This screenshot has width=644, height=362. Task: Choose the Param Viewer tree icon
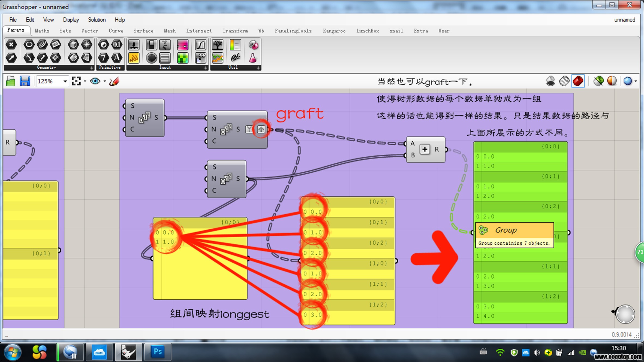pyautogui.click(x=218, y=45)
